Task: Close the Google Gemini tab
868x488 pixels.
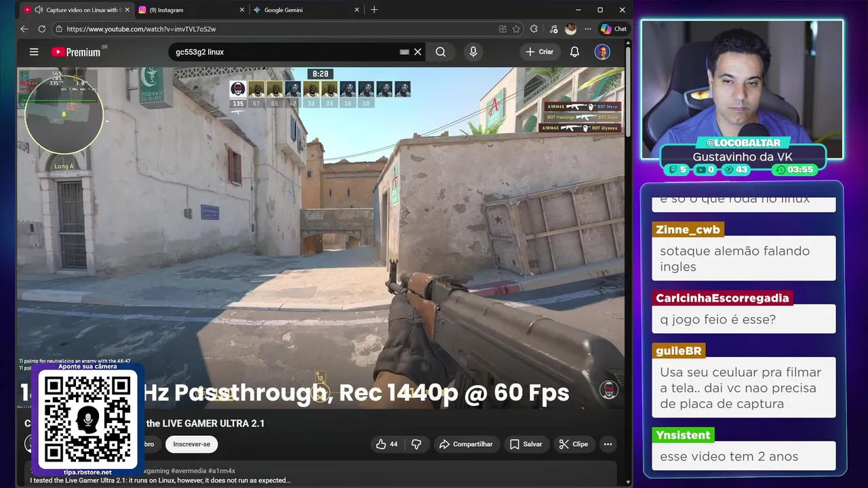Action: pyautogui.click(x=357, y=9)
